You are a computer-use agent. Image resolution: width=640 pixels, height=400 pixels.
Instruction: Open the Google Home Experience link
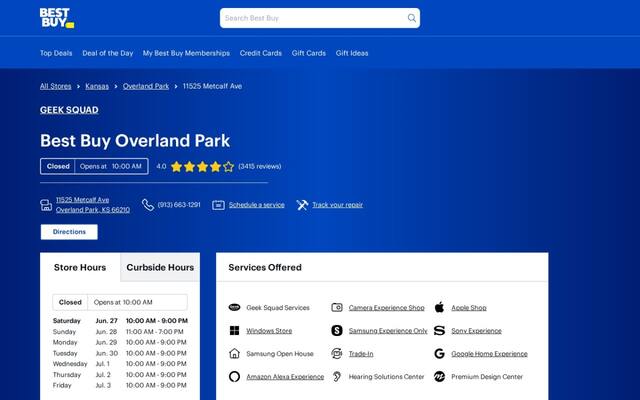click(x=489, y=354)
